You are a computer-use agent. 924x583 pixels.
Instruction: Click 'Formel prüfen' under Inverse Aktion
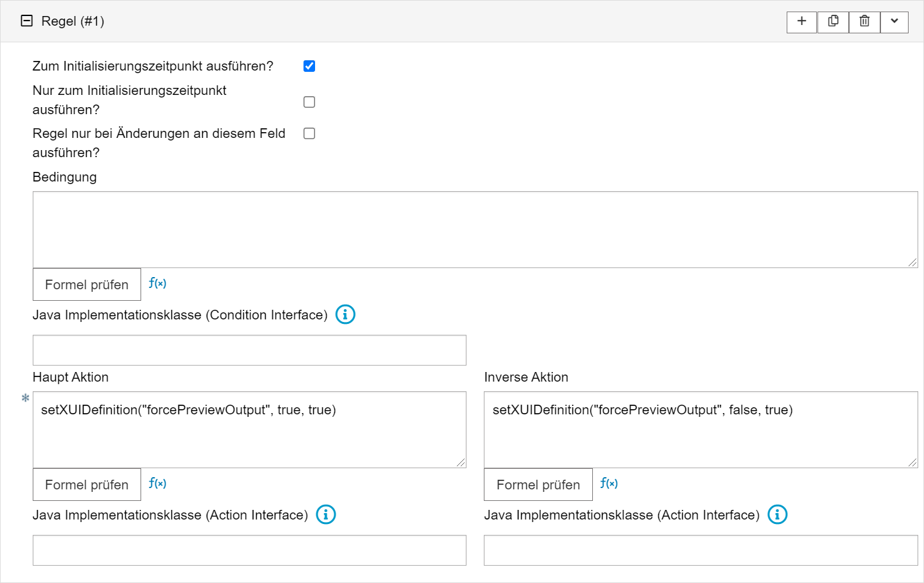pos(538,485)
